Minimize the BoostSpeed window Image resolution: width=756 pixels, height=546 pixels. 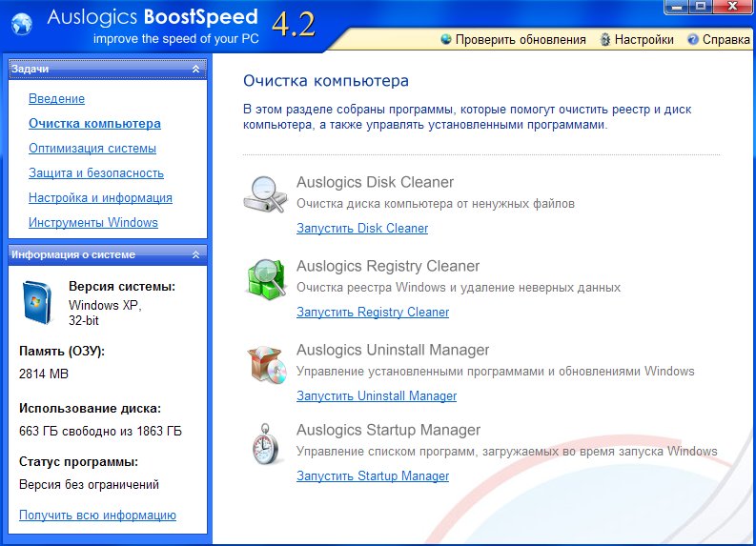pos(677,7)
